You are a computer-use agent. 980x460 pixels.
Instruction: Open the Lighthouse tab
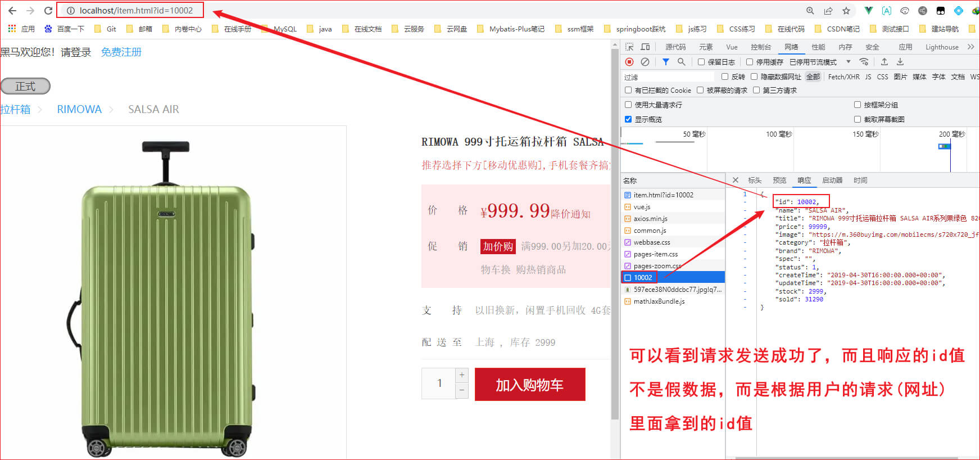(x=942, y=47)
